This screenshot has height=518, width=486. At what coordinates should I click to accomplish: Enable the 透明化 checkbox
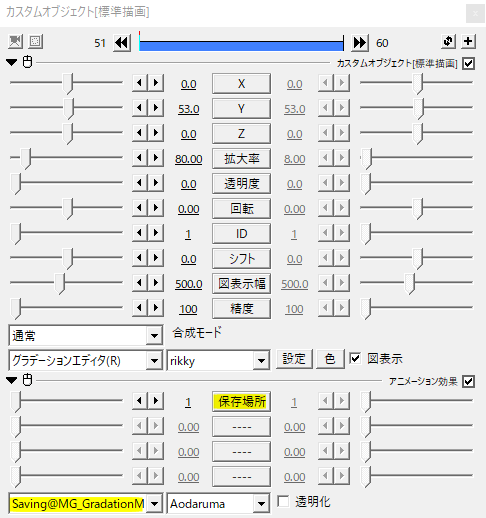pos(283,501)
